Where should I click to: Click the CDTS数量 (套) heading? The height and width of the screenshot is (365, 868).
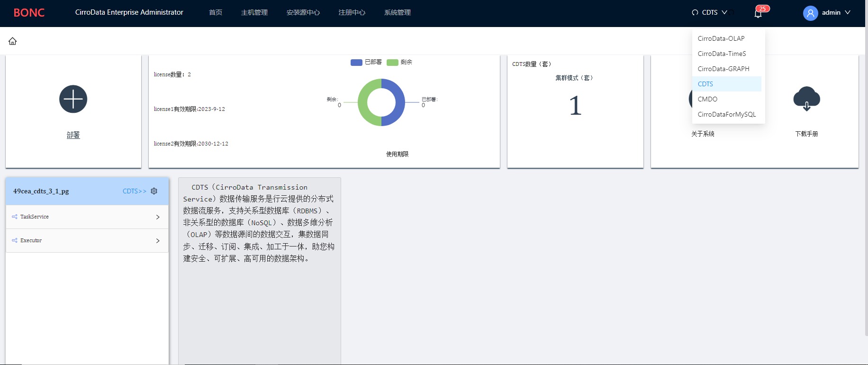coord(532,64)
